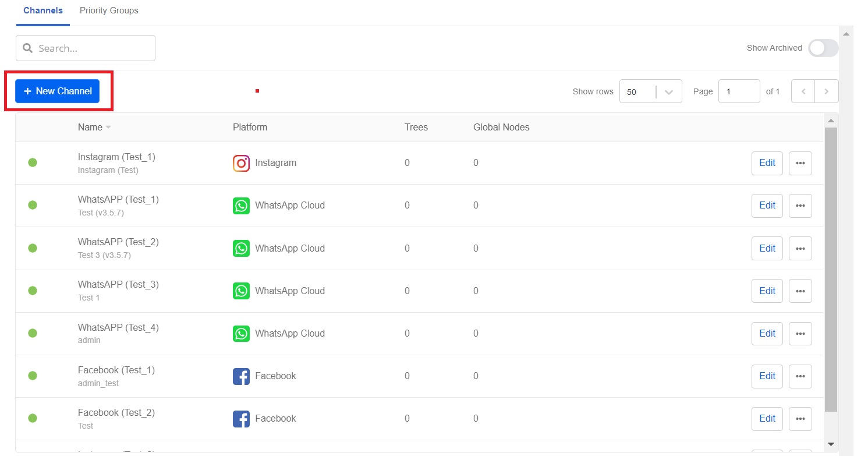Select the Channels tab
Screen dimensions: 868x456
[43, 10]
